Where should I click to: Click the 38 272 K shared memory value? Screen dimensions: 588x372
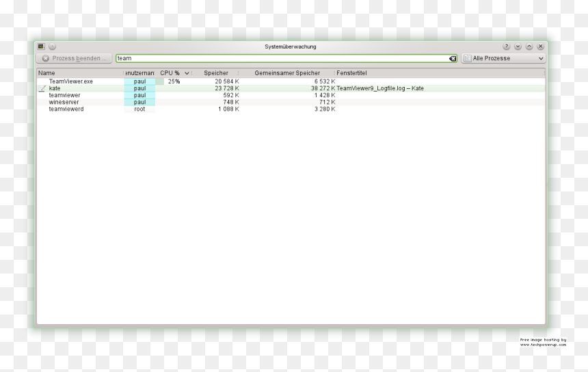pos(323,88)
